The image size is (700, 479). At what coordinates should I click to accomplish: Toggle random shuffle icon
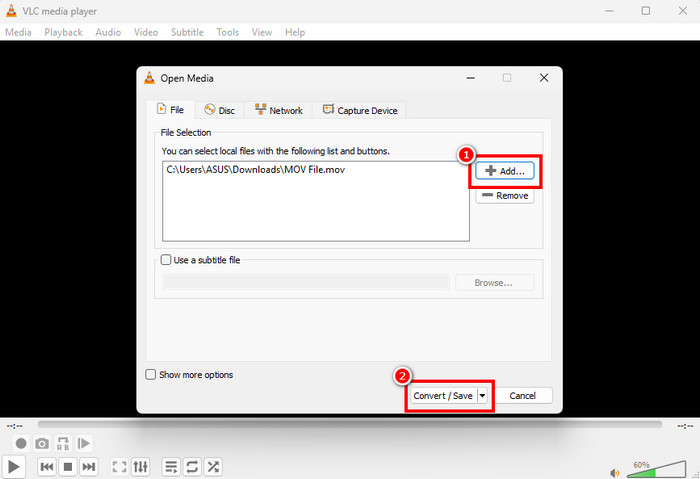(213, 467)
